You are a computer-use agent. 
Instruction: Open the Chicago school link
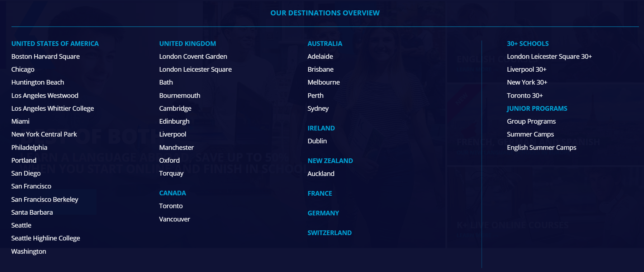[x=23, y=69]
